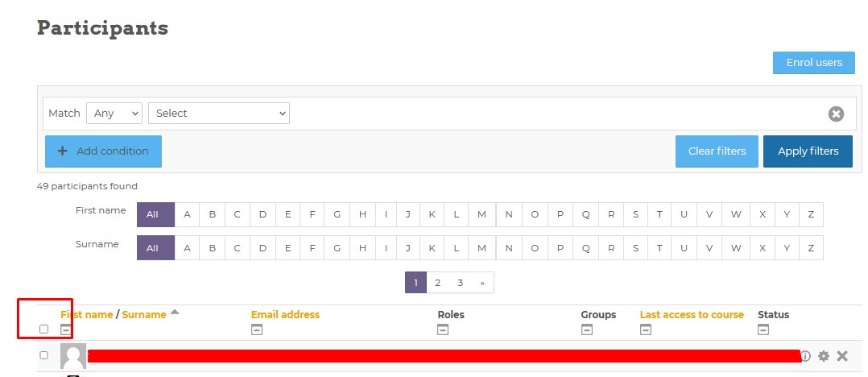Viewport: 868px width, 377px height.
Task: Hide the Last access to course column
Action: (x=646, y=329)
